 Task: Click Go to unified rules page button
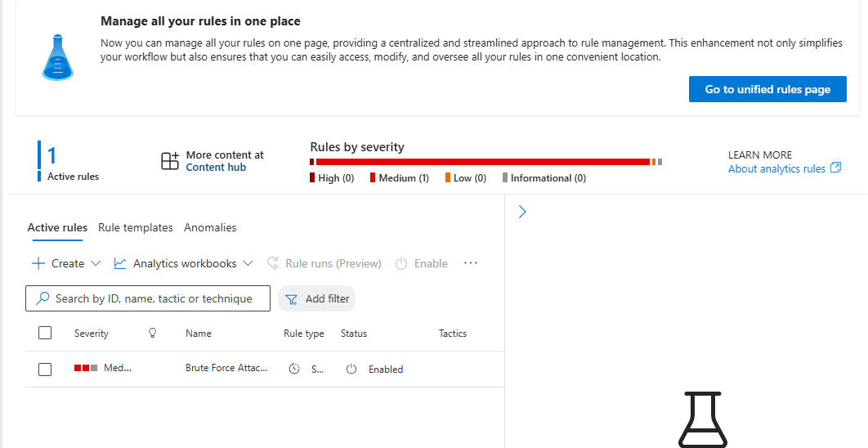(x=767, y=89)
